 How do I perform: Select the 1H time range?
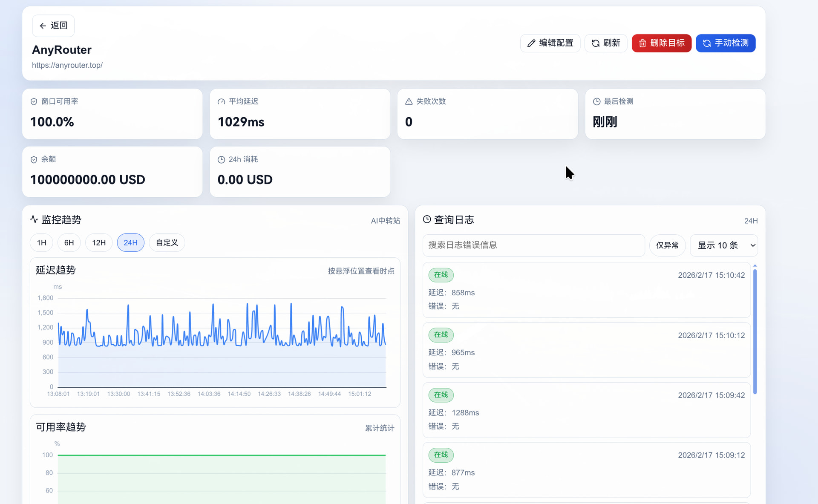point(41,243)
